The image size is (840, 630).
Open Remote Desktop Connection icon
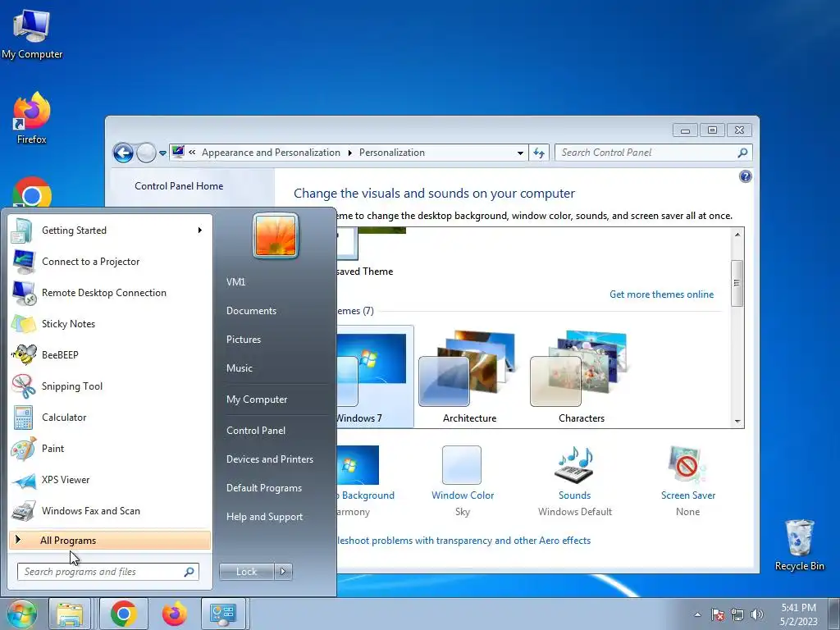tap(24, 293)
